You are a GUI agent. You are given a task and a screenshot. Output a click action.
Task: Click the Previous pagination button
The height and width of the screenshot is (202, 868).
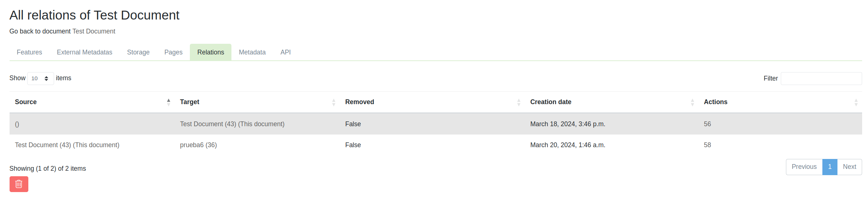click(804, 167)
